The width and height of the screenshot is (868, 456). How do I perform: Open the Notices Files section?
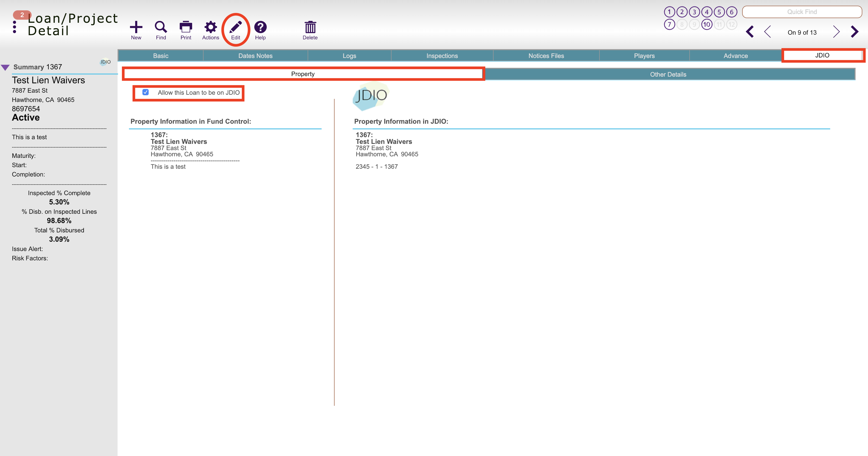[x=546, y=56]
